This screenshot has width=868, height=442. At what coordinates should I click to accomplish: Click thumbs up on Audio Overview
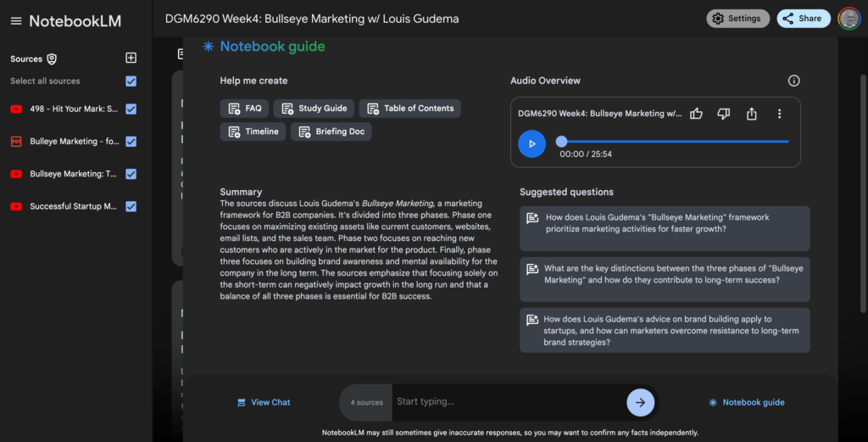[697, 114]
